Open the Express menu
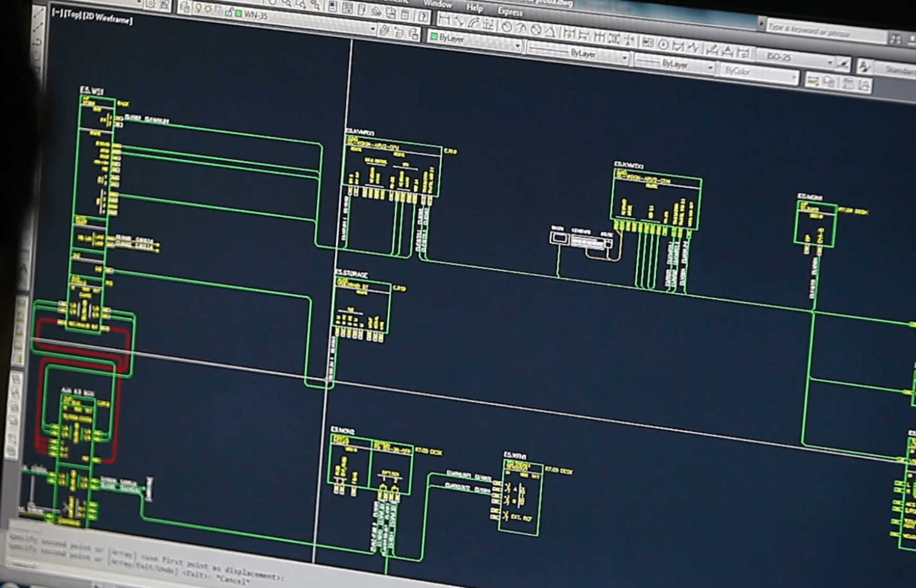This screenshot has width=916, height=588. [x=510, y=11]
